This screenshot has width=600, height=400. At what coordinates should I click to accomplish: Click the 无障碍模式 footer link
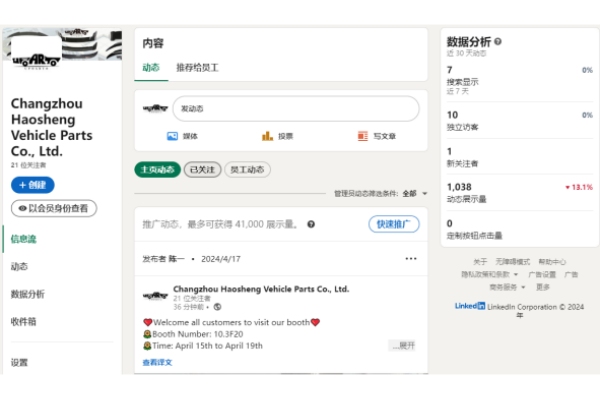tap(513, 262)
